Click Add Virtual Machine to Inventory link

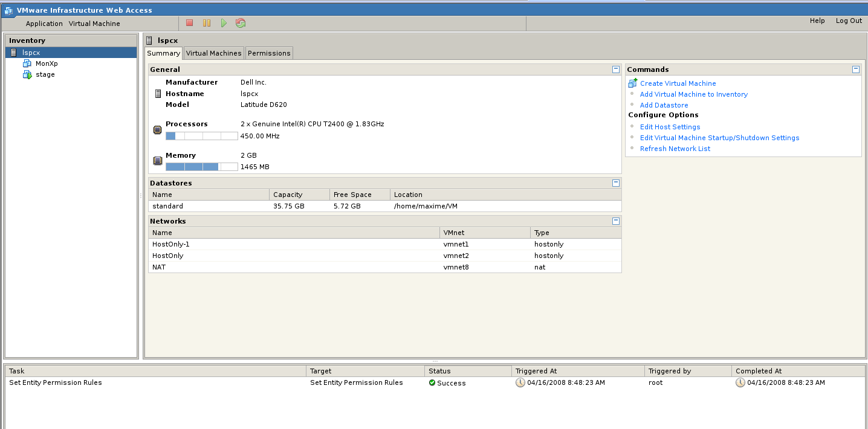[x=693, y=94]
